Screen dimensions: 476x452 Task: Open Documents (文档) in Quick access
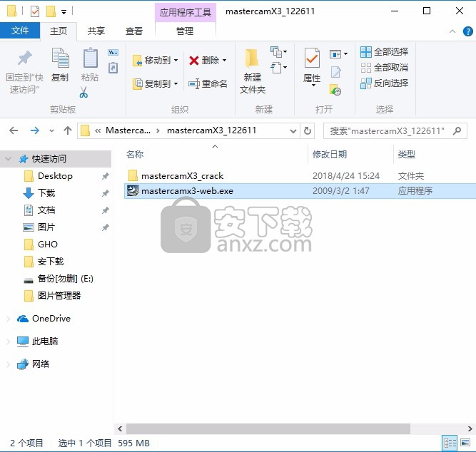[46, 210]
